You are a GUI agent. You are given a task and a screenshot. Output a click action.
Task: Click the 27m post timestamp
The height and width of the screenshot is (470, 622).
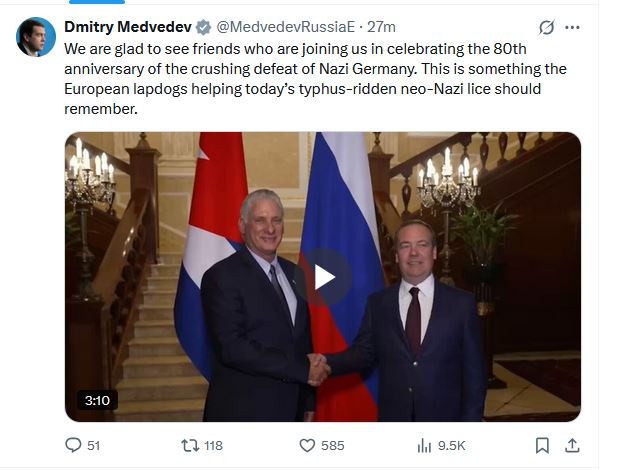pyautogui.click(x=382, y=26)
